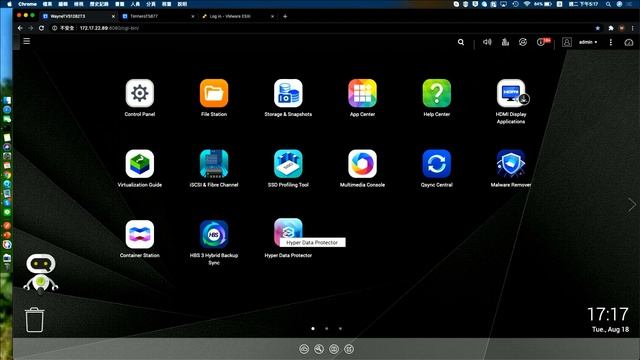This screenshot has height=360, width=640.
Task: Click the user profile avatar icon
Action: click(x=567, y=42)
